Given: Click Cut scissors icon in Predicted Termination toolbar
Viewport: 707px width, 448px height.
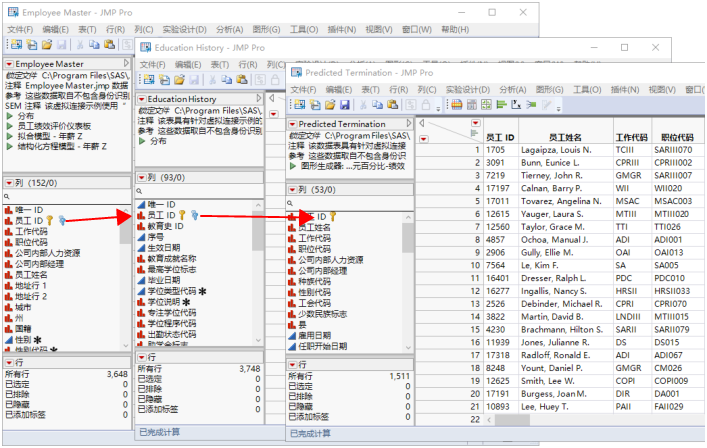Looking at the screenshot, I should 363,105.
